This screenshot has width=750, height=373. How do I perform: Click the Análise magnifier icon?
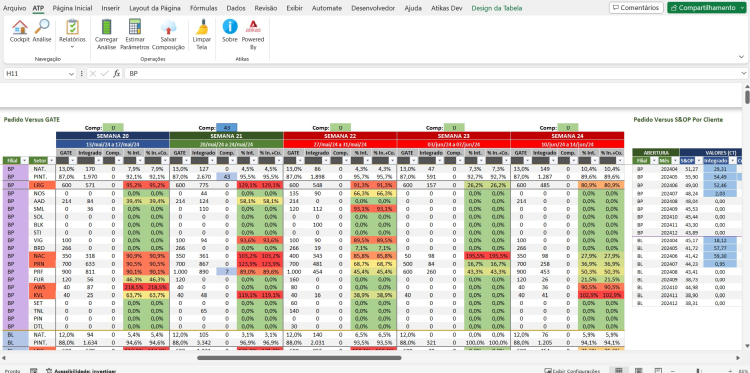[x=42, y=27]
